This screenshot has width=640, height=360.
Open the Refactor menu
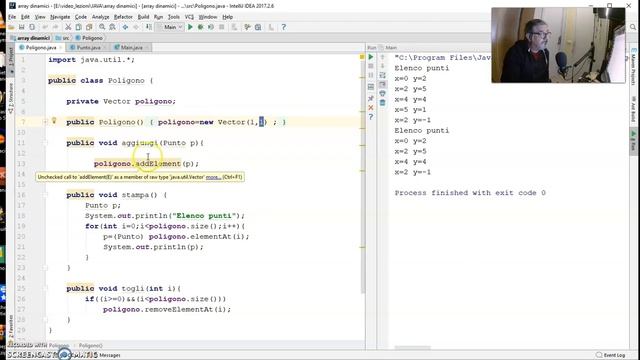(x=123, y=17)
